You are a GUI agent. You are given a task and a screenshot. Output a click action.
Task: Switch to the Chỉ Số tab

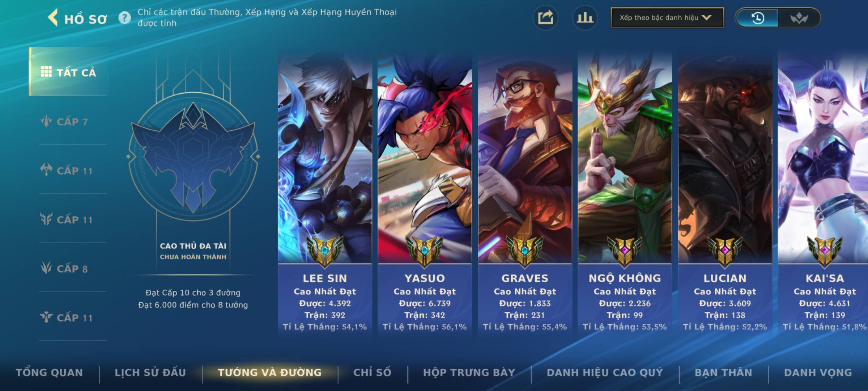point(372,373)
